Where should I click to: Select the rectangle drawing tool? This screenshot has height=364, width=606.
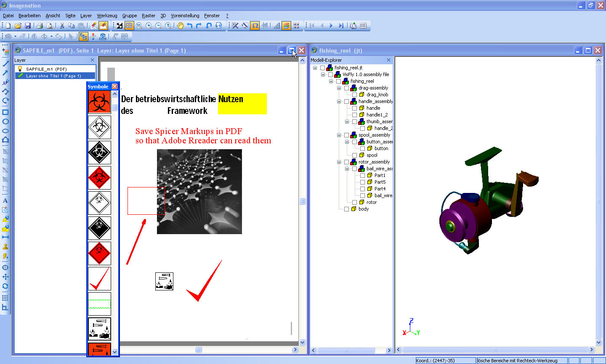pyautogui.click(x=5, y=112)
